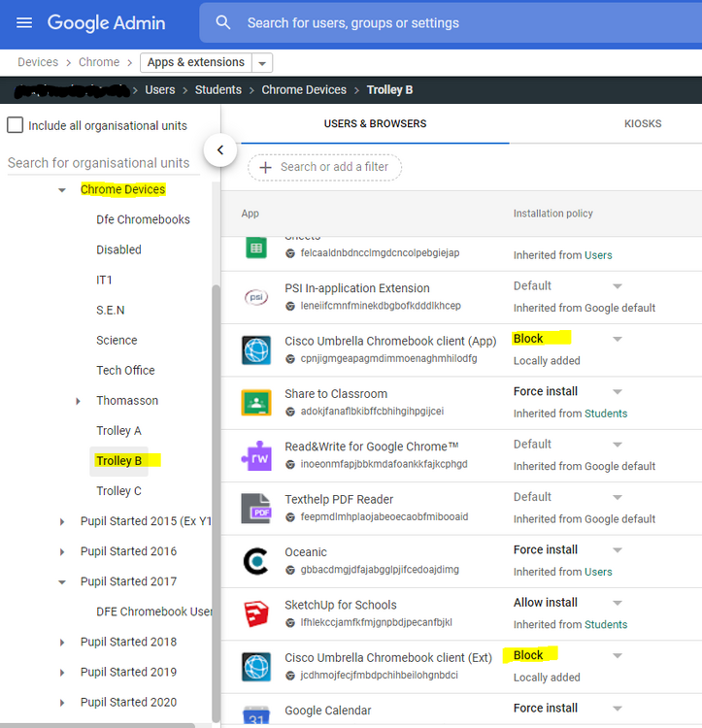Tick Include all organisational units checkbox
The image size is (702, 728).
click(15, 125)
